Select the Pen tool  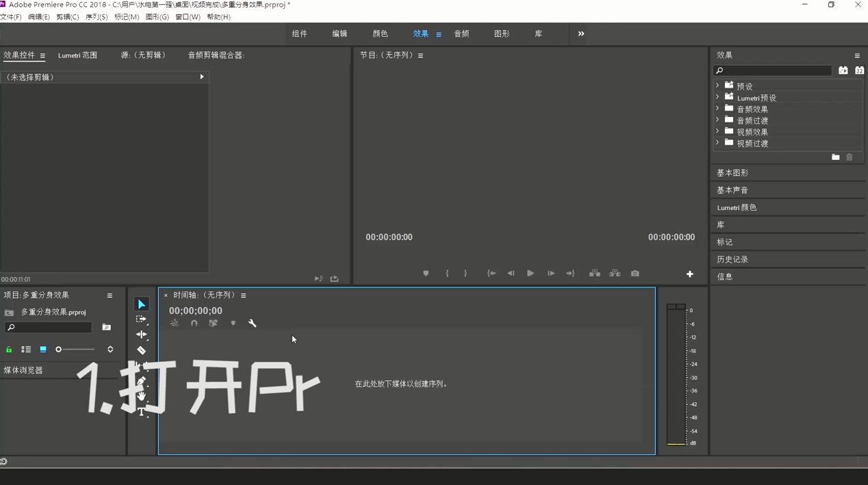pyautogui.click(x=141, y=381)
